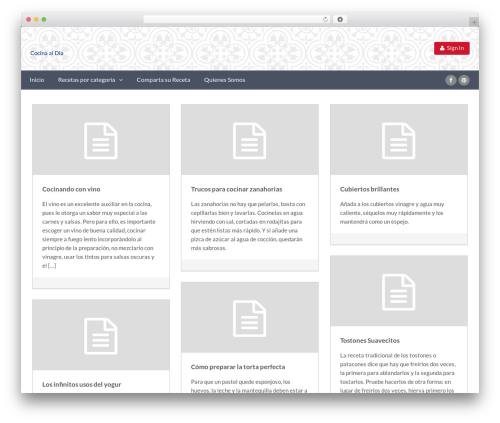Screen dimensions: 500x423
Task: Click the red close window button
Action: tap(29, 20)
